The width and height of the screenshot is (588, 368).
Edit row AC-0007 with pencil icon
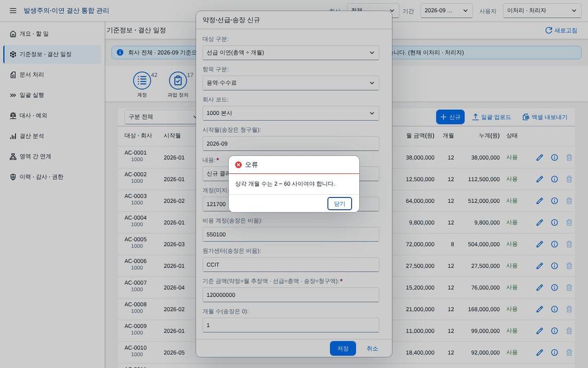tap(540, 288)
